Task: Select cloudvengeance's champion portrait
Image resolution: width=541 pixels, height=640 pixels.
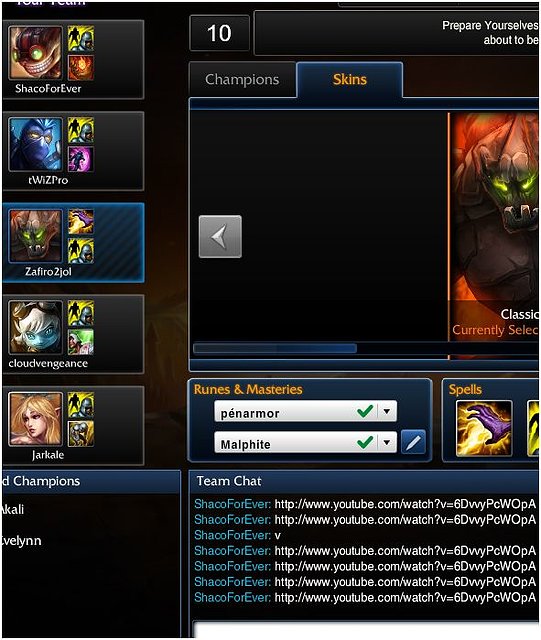Action: (36, 327)
